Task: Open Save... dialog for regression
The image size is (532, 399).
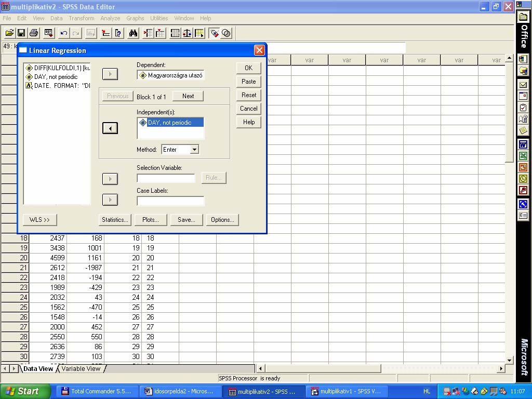Action: pyautogui.click(x=187, y=220)
